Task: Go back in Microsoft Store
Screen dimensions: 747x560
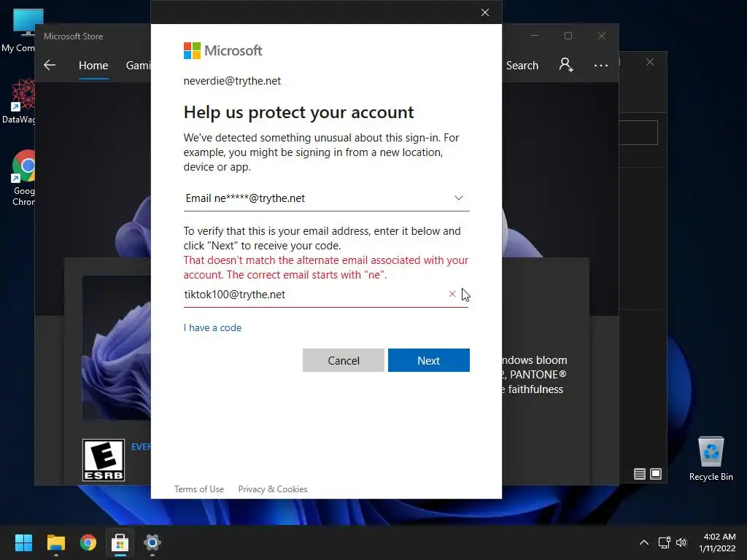Action: point(50,65)
